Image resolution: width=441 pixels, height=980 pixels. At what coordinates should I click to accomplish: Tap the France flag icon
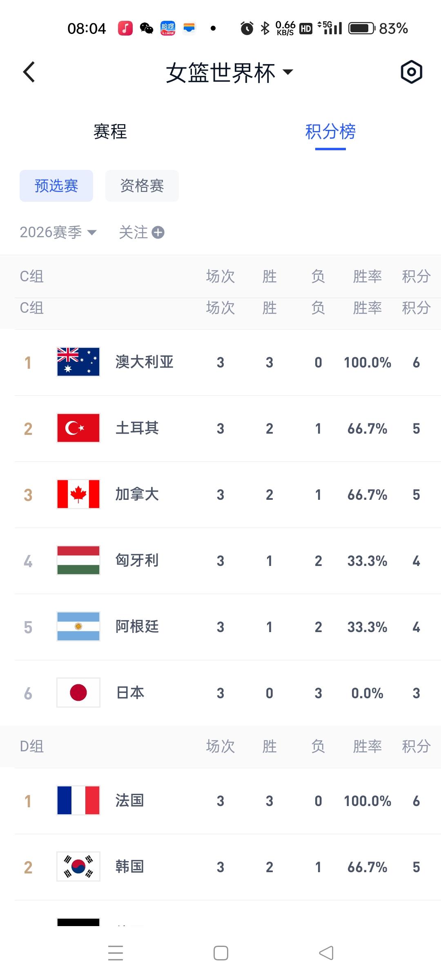tap(78, 801)
